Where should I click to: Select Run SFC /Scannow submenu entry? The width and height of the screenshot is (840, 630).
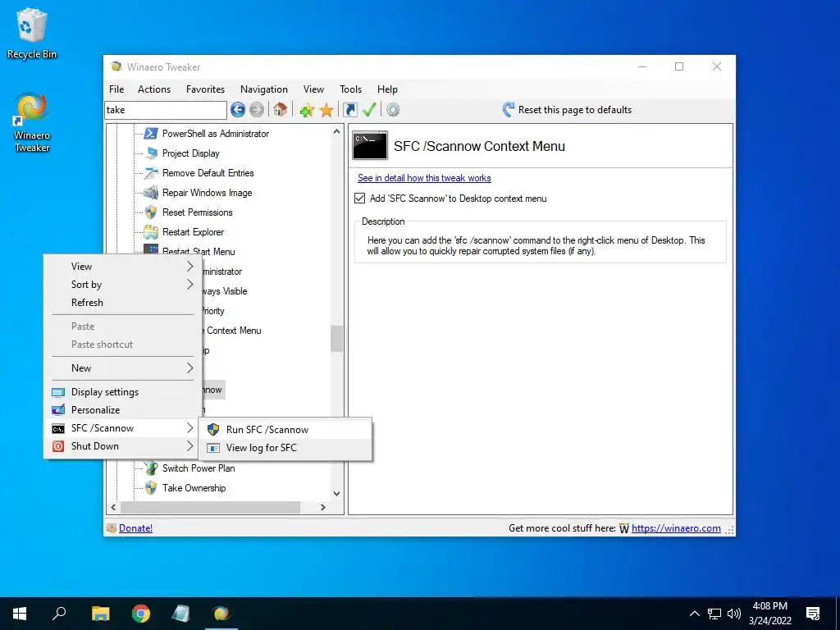285,430
